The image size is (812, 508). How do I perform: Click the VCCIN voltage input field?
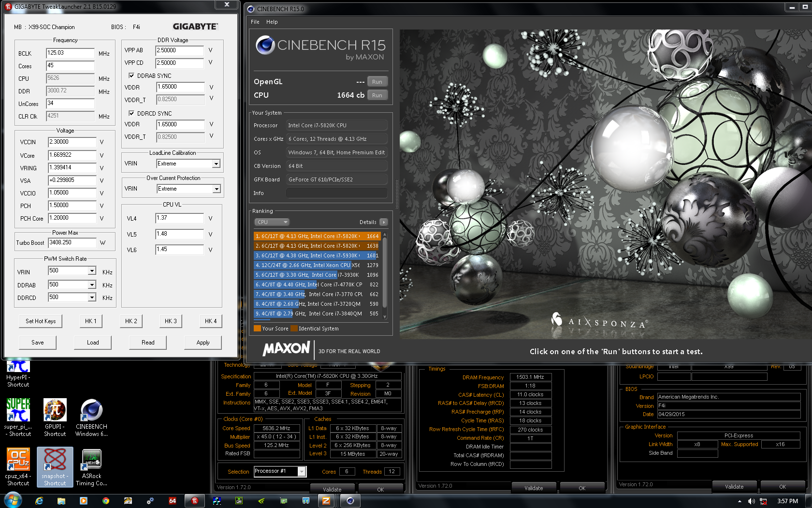click(72, 142)
